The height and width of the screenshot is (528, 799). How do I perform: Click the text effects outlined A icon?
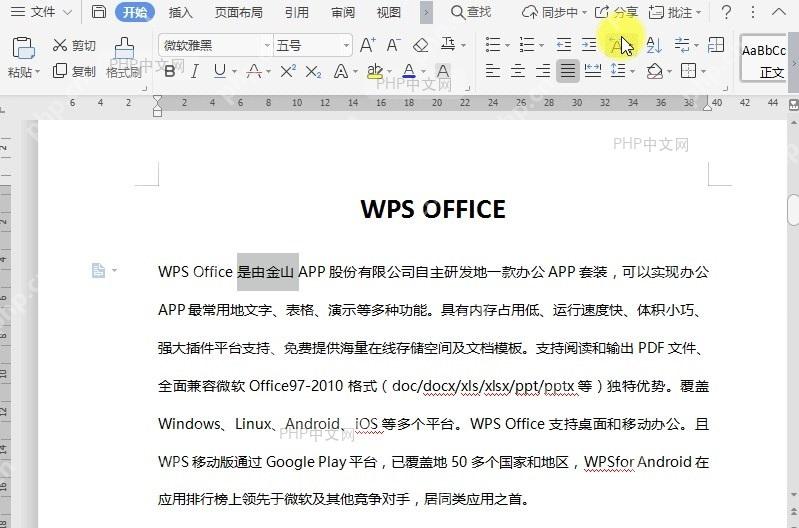click(x=341, y=71)
